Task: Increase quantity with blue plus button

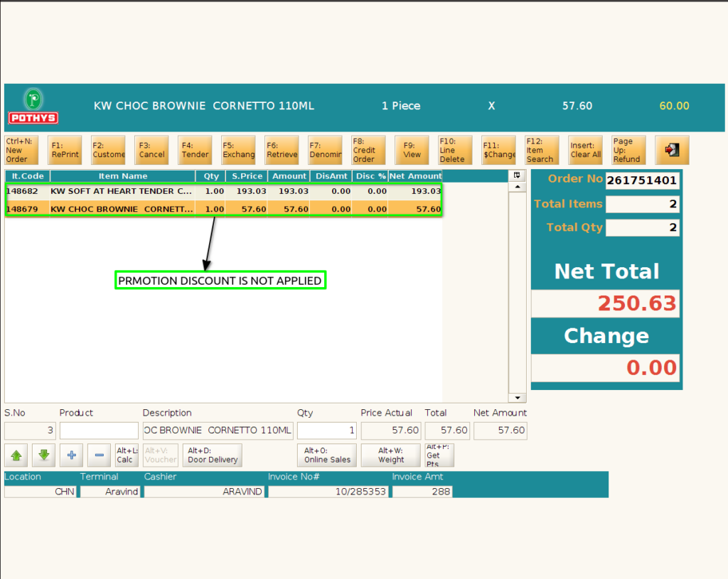Action: pyautogui.click(x=72, y=455)
